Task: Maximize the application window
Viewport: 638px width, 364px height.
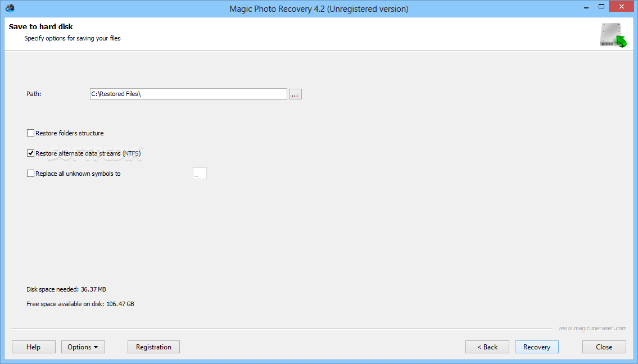Action: point(601,7)
